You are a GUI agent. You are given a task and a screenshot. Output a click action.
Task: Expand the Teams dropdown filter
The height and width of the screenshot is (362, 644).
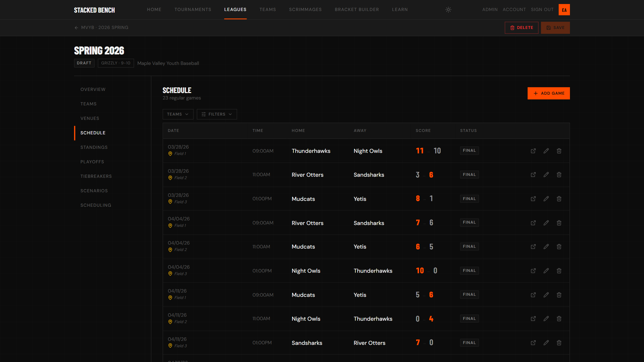pyautogui.click(x=178, y=114)
